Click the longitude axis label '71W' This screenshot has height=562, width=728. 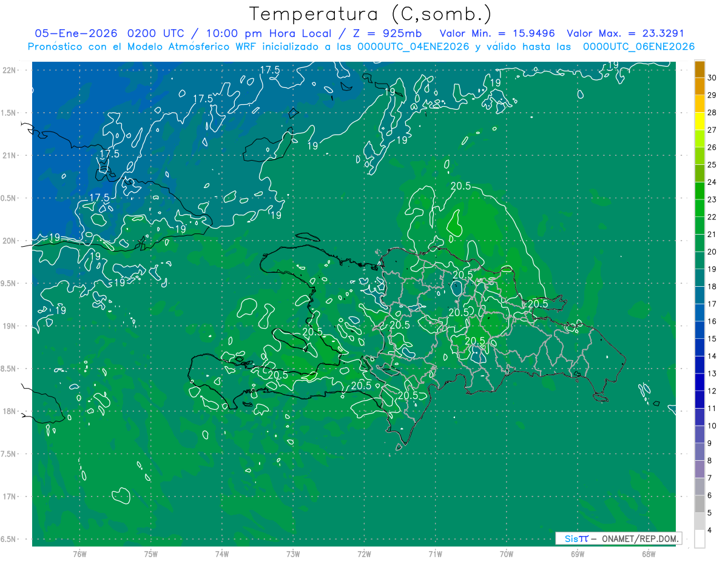pos(435,554)
